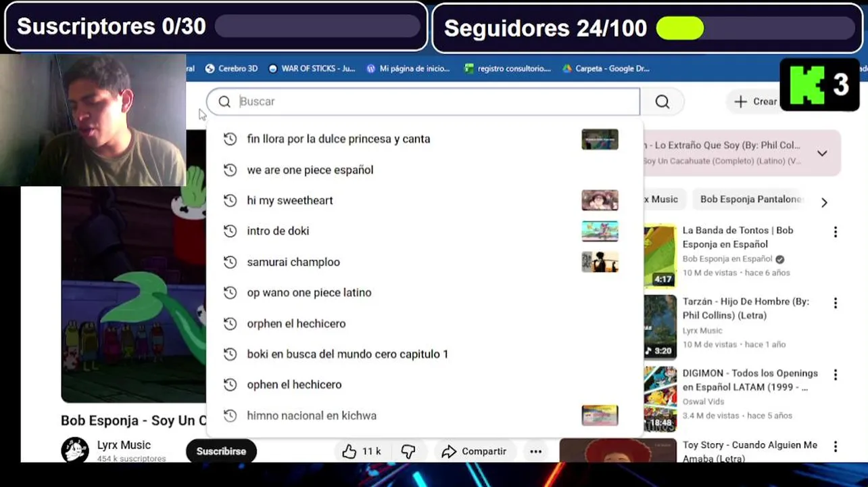The image size is (868, 487).
Task: Click history clock icon beside 'samurai champloo'
Action: tap(230, 262)
